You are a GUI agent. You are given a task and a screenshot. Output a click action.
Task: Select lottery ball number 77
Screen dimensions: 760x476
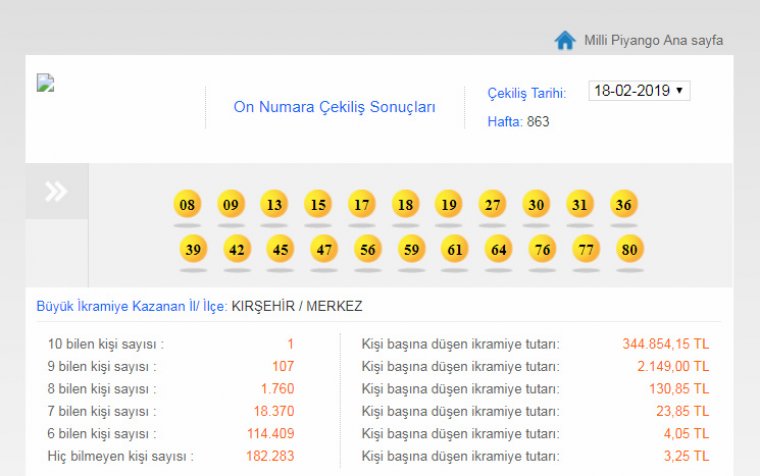586,249
